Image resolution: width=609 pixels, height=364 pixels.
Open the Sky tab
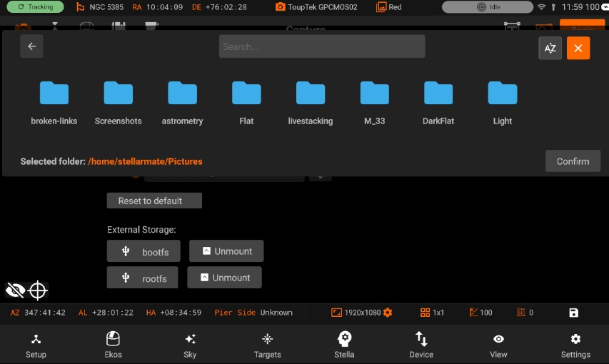tap(190, 345)
